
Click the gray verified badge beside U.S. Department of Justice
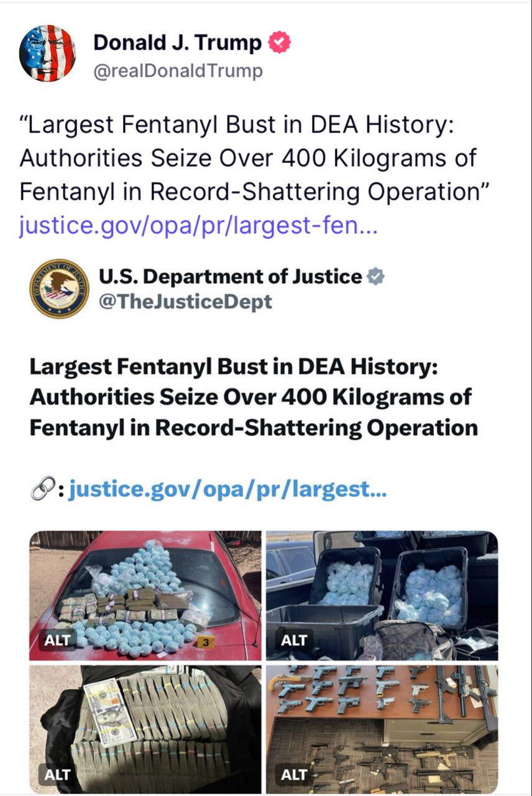[x=375, y=277]
